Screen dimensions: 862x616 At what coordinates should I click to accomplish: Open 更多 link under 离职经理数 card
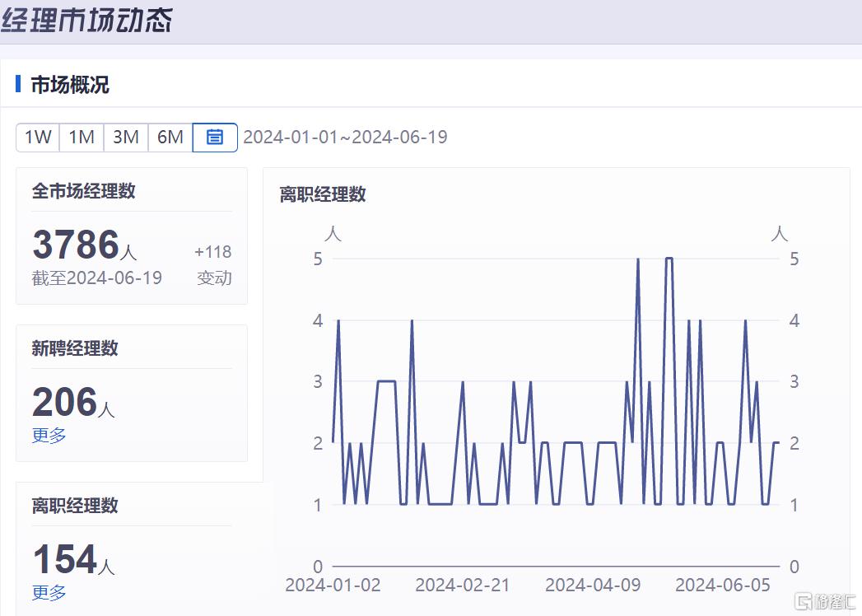(x=49, y=592)
